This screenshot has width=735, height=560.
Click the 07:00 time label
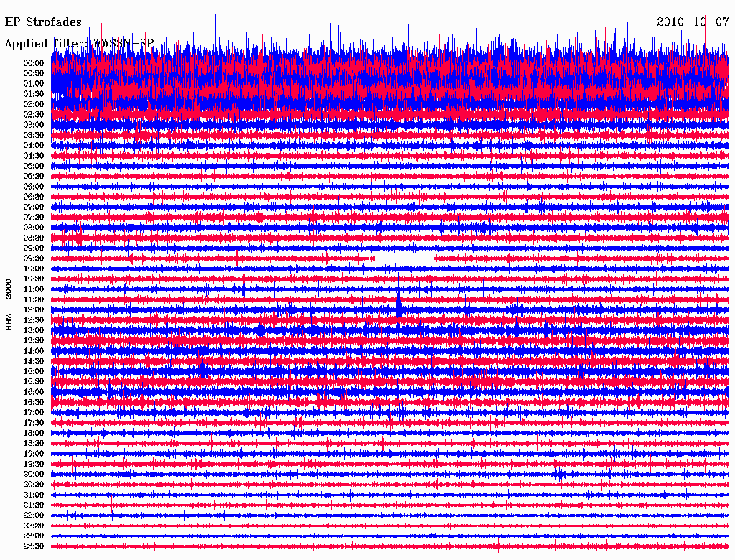(34, 207)
